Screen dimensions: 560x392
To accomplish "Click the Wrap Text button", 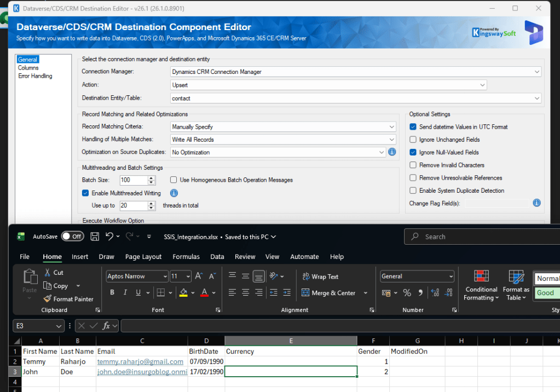I will [x=320, y=276].
